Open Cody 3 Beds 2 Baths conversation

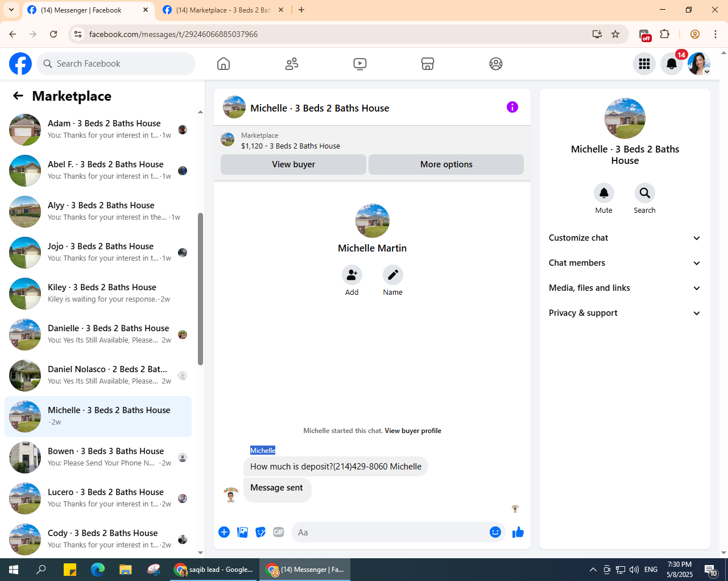point(98,539)
